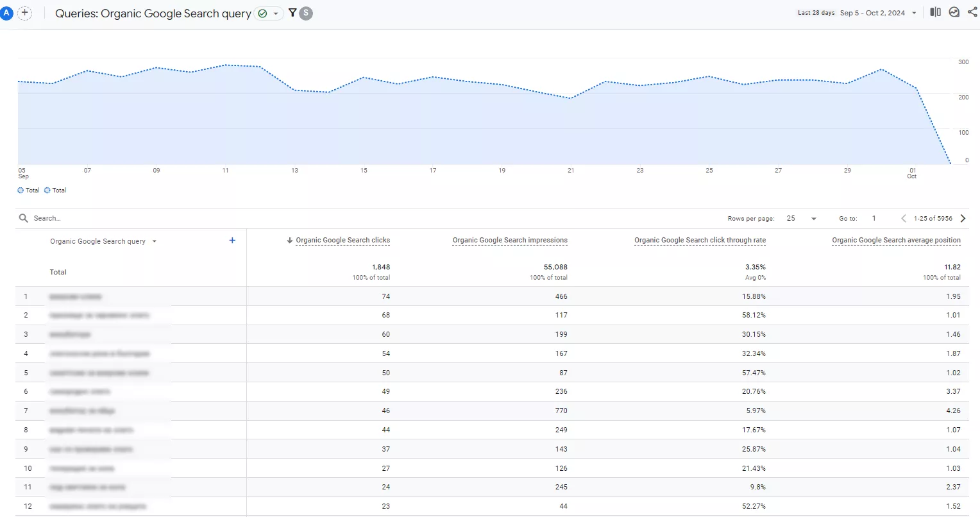Viewport: 980px width, 517px height.
Task: Click the filter funnel icon
Action: (292, 13)
